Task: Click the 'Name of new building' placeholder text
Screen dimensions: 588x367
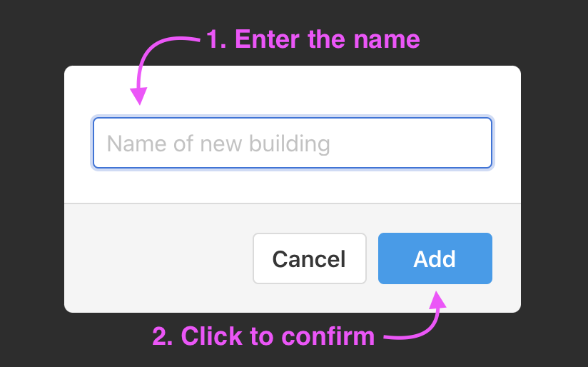Action: tap(218, 144)
